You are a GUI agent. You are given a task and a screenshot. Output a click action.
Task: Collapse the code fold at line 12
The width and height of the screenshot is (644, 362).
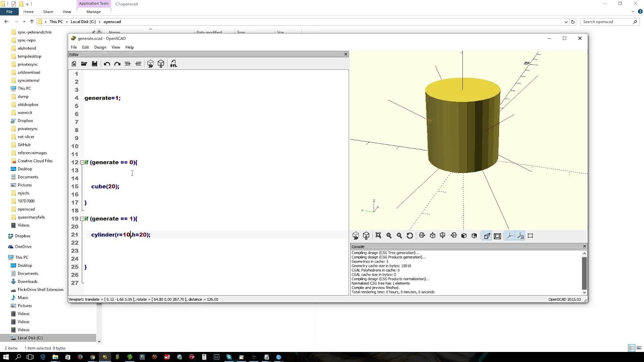[82, 162]
